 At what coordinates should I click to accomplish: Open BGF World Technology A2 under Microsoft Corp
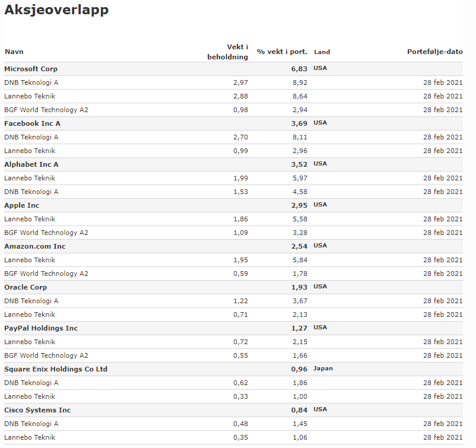click(x=46, y=110)
